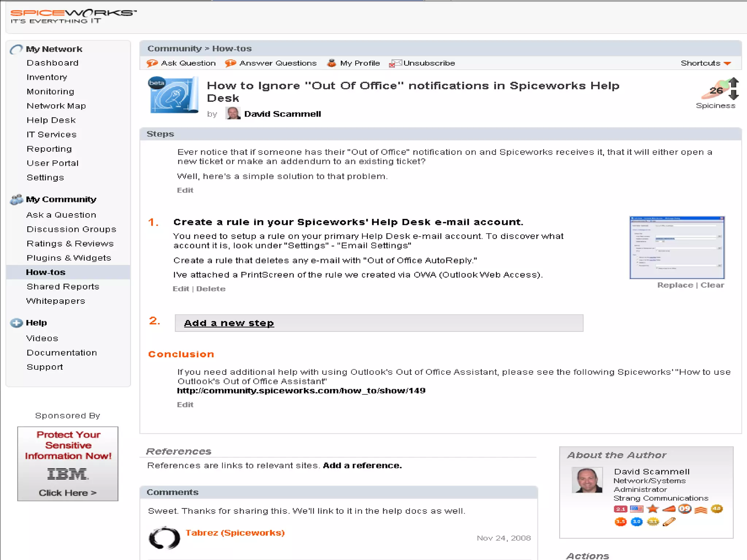Vote spiciness up with the up arrow

(x=734, y=82)
